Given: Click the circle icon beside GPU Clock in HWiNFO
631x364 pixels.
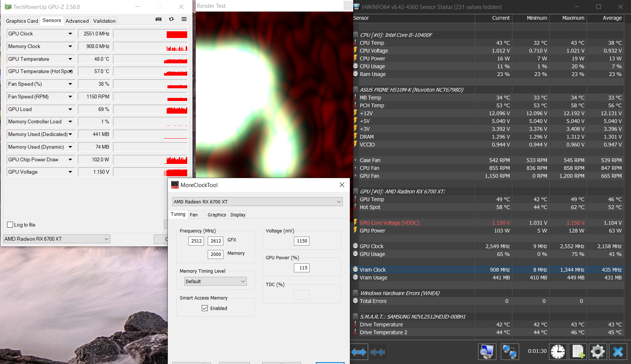Looking at the screenshot, I should (x=356, y=246).
